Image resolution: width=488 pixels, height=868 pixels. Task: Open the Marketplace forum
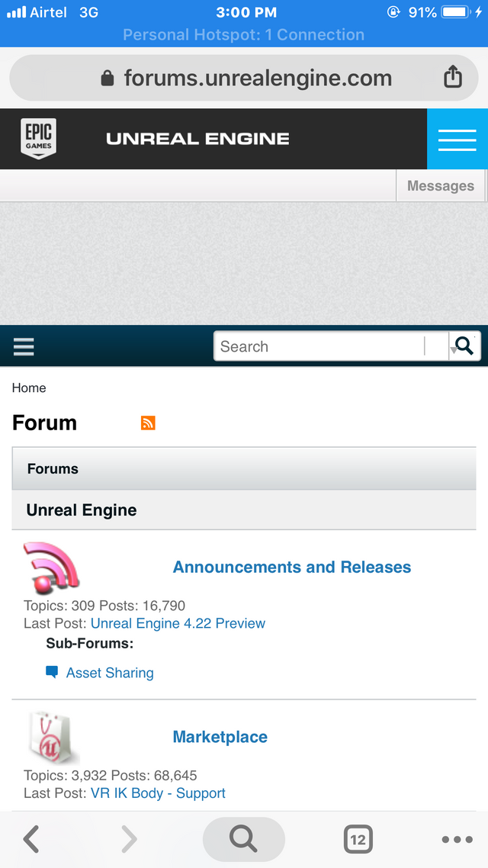220,737
